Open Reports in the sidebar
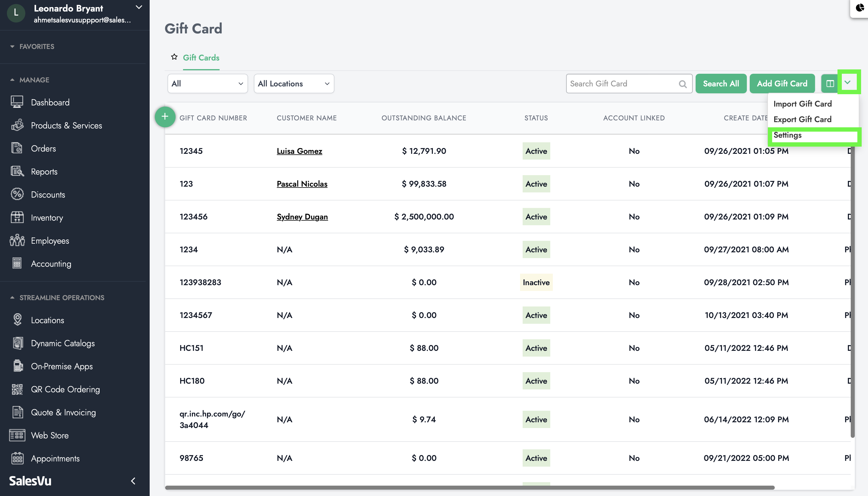This screenshot has width=868, height=496. (x=44, y=171)
